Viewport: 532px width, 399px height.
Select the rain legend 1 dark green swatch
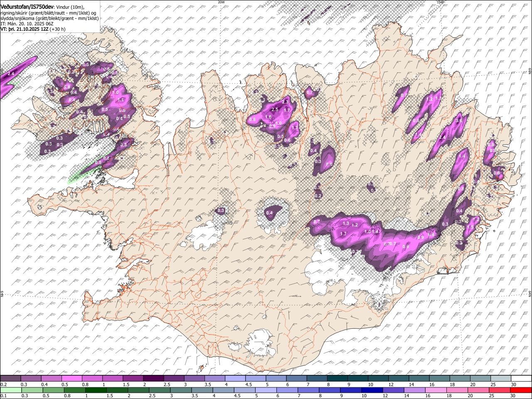click(96, 390)
